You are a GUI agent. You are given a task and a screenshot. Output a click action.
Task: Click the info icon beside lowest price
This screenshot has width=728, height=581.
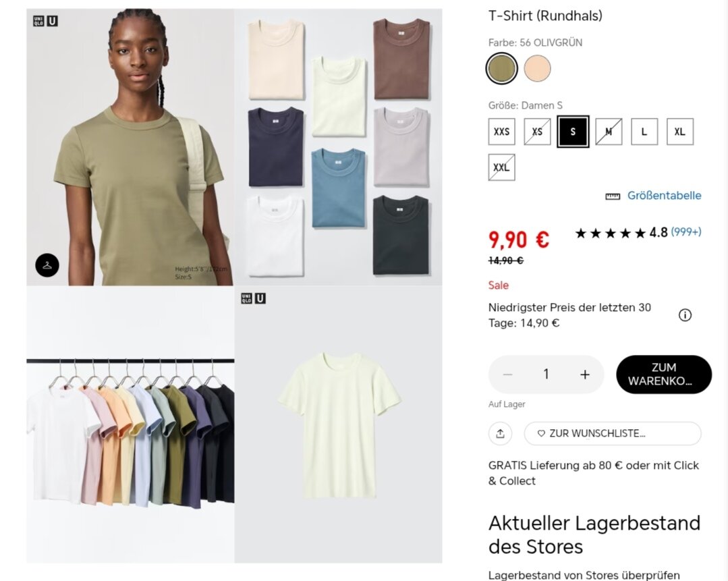[685, 315]
